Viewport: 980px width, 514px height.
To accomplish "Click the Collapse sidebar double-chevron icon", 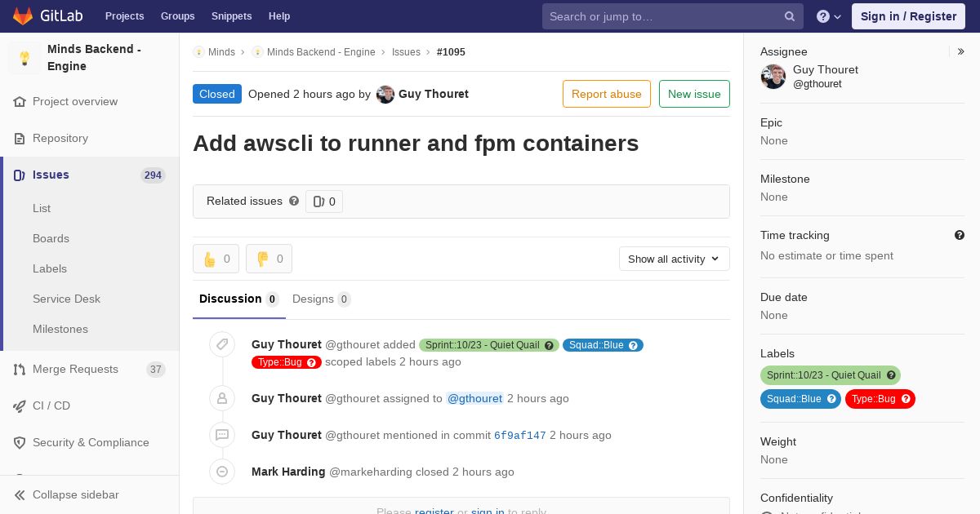I will tap(20, 495).
